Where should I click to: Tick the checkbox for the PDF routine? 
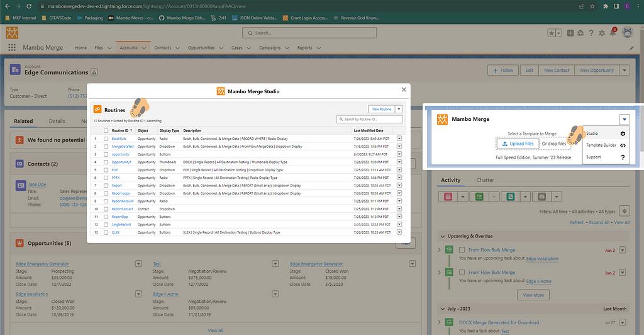coord(106,170)
